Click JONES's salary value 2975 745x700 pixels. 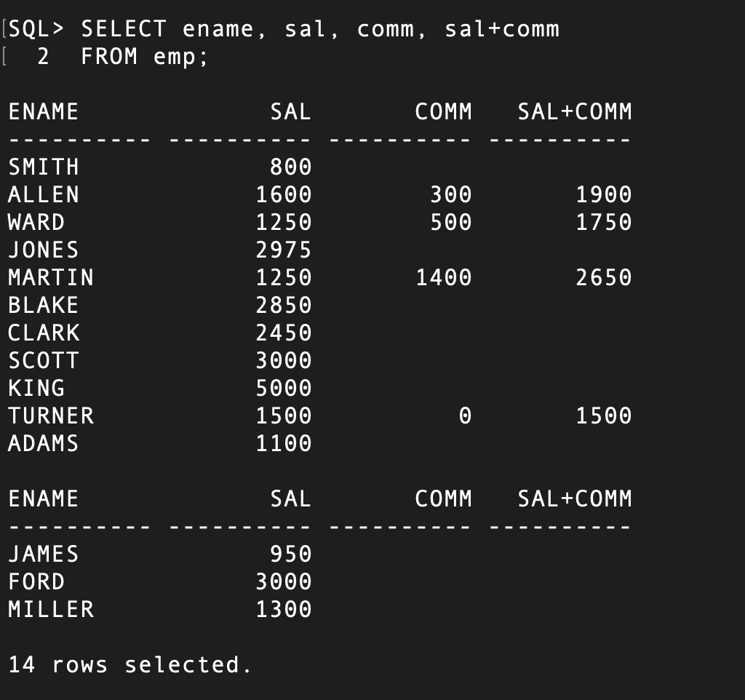click(x=284, y=250)
